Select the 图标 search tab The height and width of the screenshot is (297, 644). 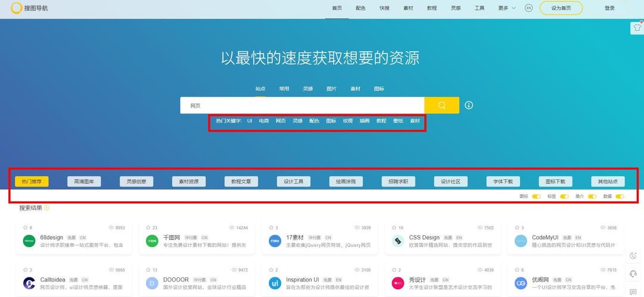(379, 89)
